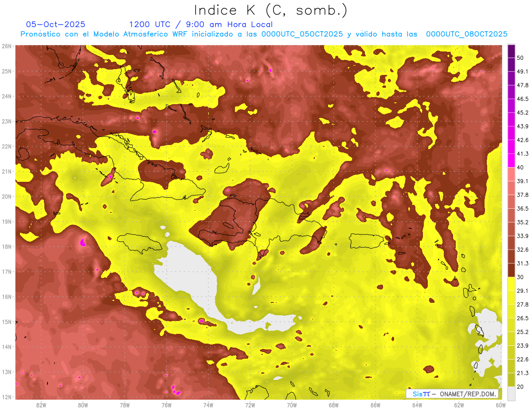Click the colorbar value "42.6"
The height and width of the screenshot is (411, 532).
coord(522,140)
